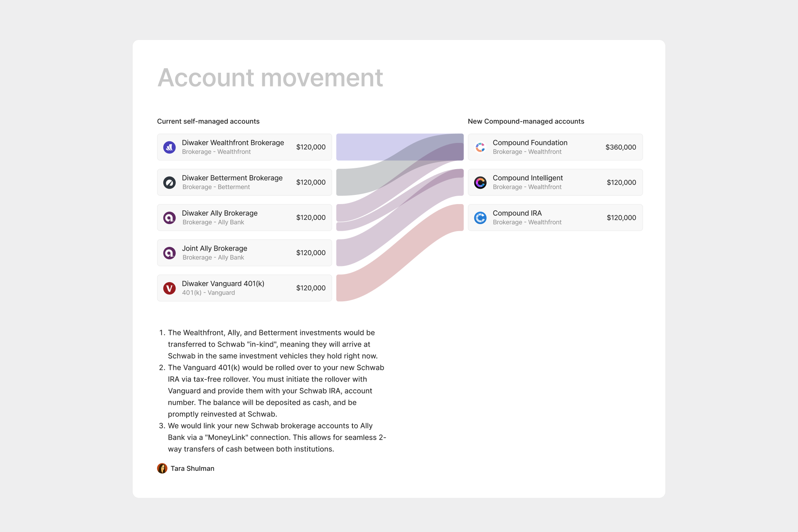Viewport: 798px width, 532px height.
Task: Click the Betterment logo icon
Action: 169,182
